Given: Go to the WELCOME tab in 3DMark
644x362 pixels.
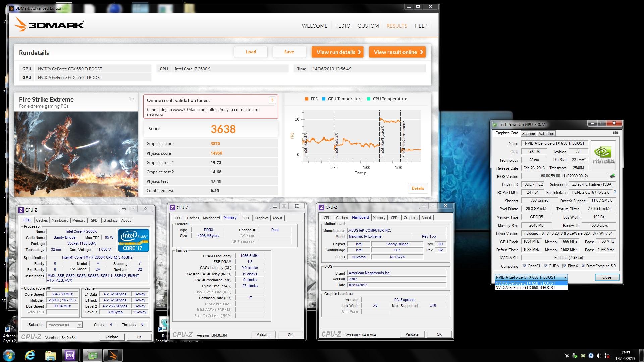Looking at the screenshot, I should coord(314,26).
